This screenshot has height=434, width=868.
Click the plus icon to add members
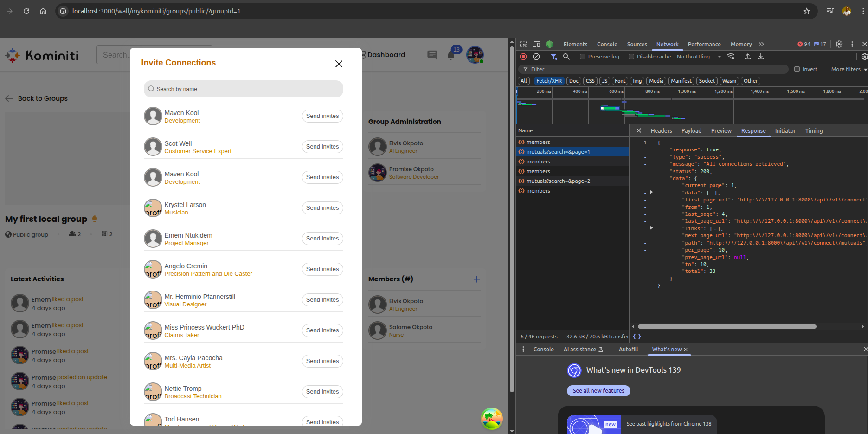476,279
